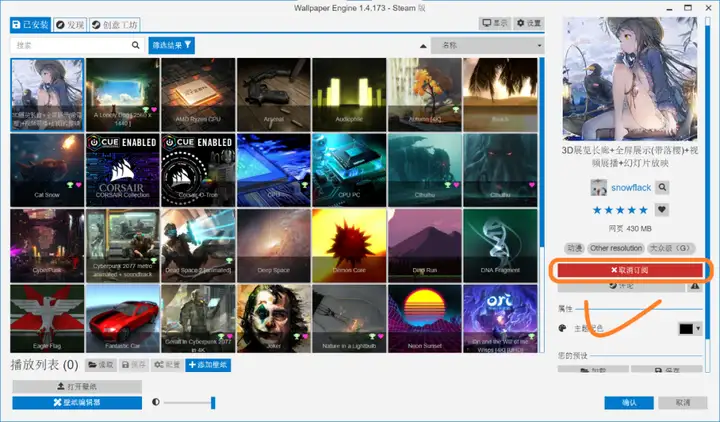Search for wallpapers by author snowflack

662,187
